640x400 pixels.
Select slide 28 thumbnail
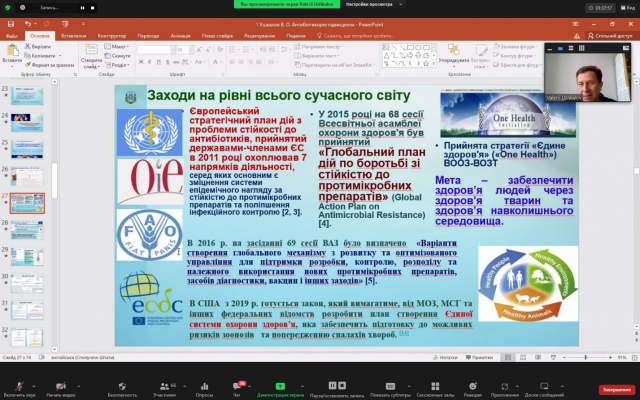click(x=27, y=230)
